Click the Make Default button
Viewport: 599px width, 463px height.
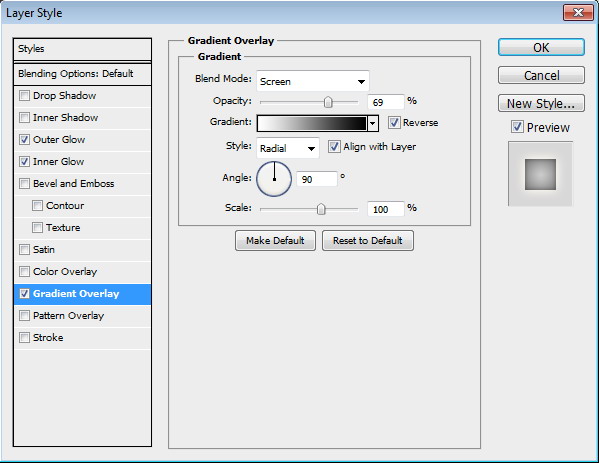point(275,240)
